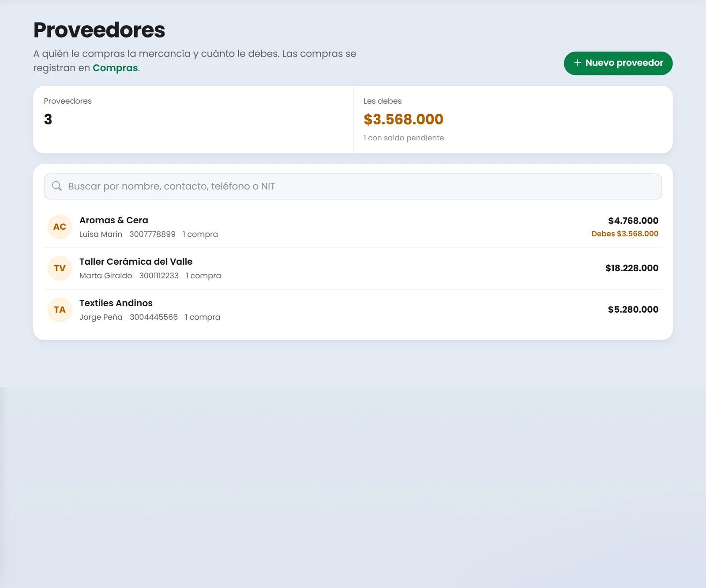Click the Proveedores page heading
This screenshot has width=706, height=588.
click(99, 30)
